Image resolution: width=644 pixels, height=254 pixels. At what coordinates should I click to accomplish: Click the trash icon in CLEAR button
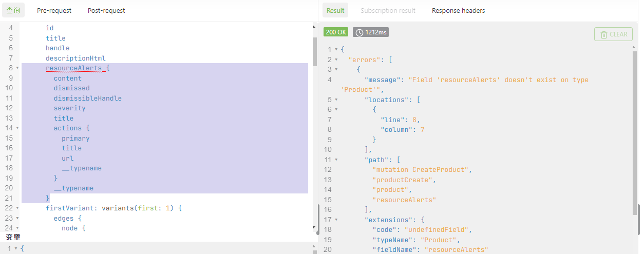604,34
